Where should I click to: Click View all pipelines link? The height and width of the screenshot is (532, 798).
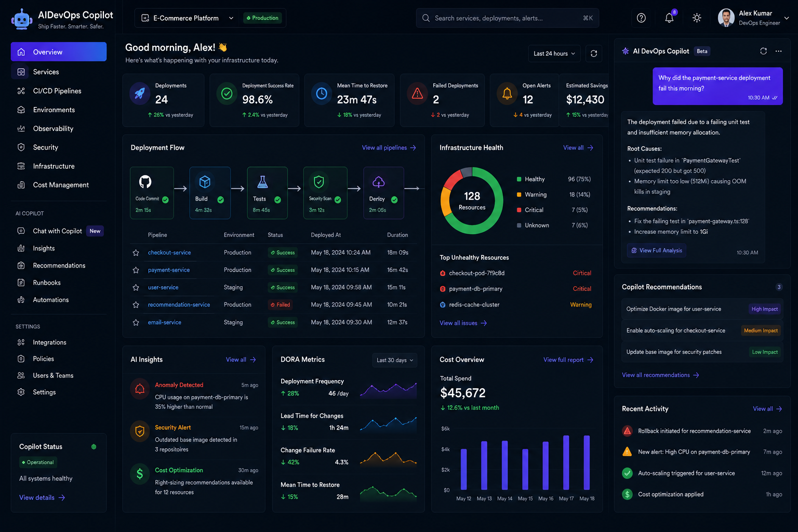(x=389, y=148)
